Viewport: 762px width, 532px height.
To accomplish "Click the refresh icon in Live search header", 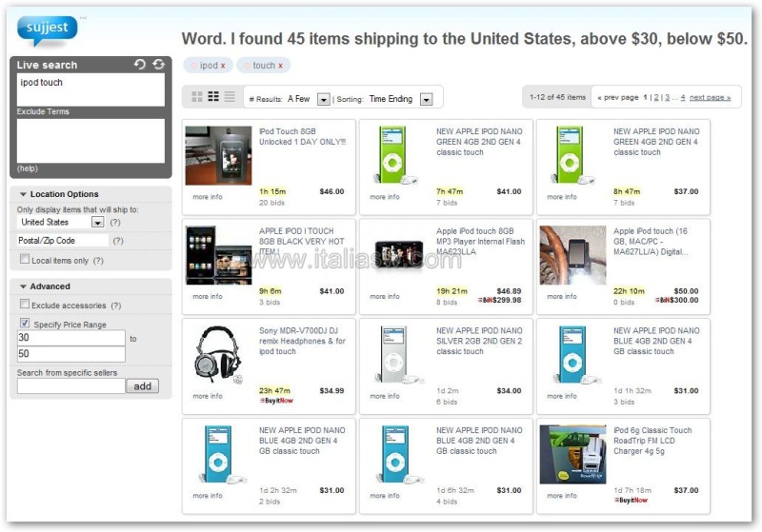I will (158, 64).
